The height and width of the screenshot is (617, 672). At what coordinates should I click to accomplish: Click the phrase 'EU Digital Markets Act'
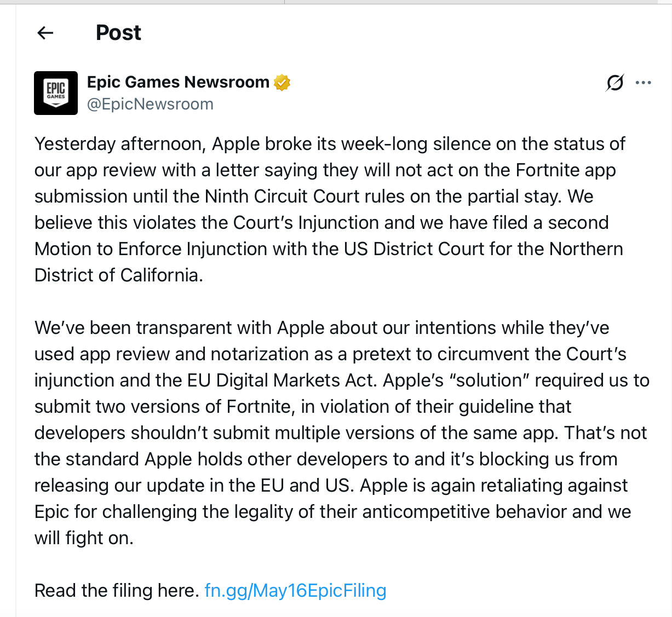click(x=294, y=380)
